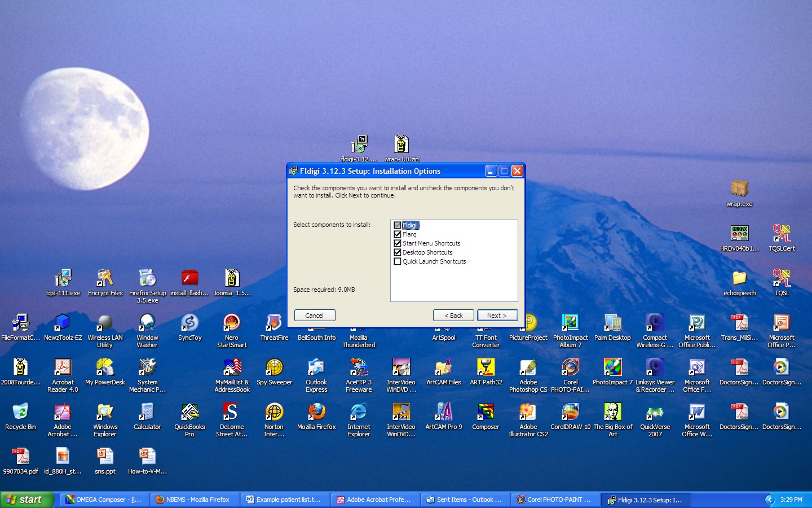
Task: Uncheck Start Menu Shortcuts option
Action: click(x=398, y=243)
